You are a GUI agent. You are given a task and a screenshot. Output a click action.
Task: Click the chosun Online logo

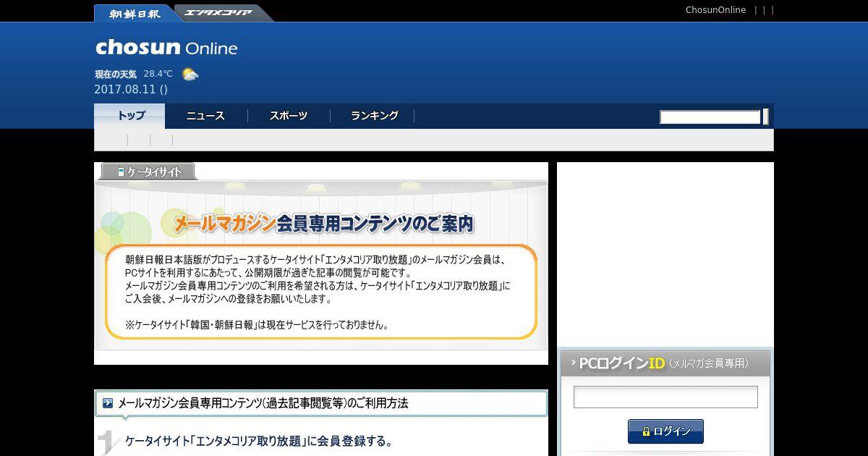166,48
